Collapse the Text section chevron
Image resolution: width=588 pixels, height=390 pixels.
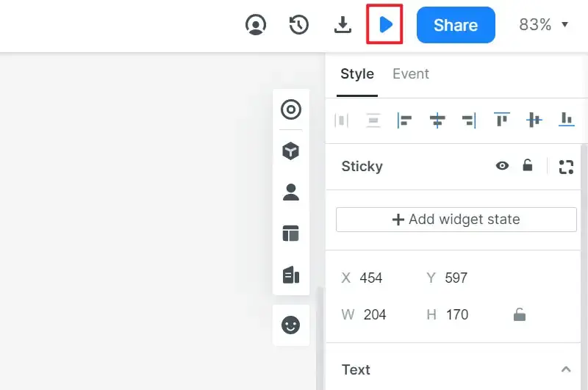pos(566,369)
